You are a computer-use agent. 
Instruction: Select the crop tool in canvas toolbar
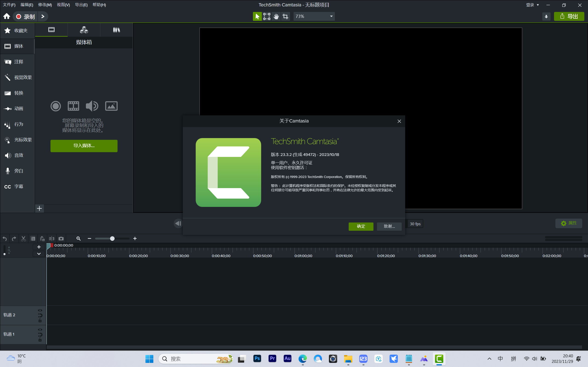pyautogui.click(x=286, y=17)
